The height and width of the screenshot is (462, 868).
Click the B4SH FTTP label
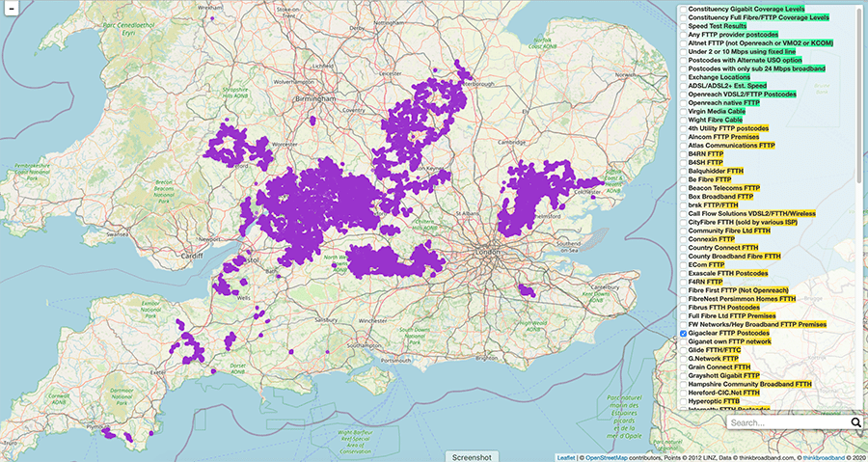705,163
